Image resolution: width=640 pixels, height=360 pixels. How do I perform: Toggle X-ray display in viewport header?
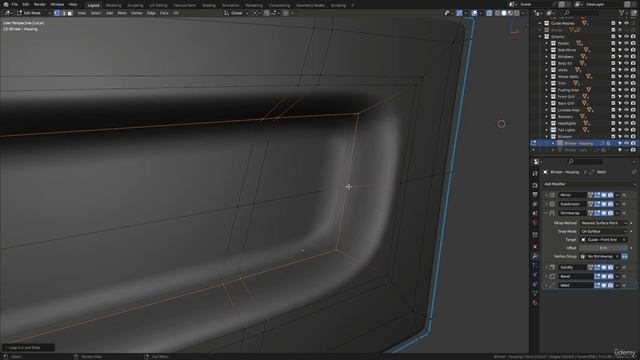[489, 13]
